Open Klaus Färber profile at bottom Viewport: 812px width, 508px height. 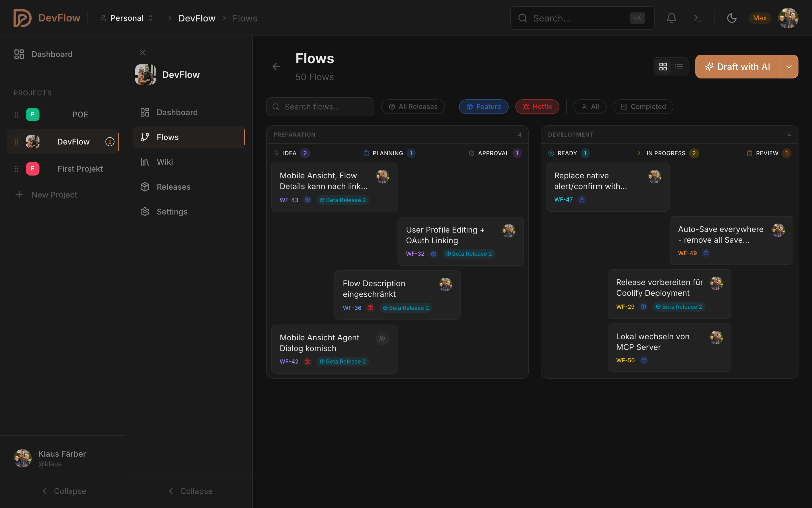pos(63,458)
